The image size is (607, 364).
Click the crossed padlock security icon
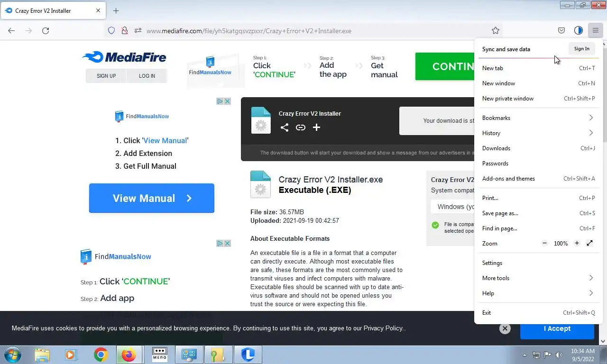tap(125, 31)
